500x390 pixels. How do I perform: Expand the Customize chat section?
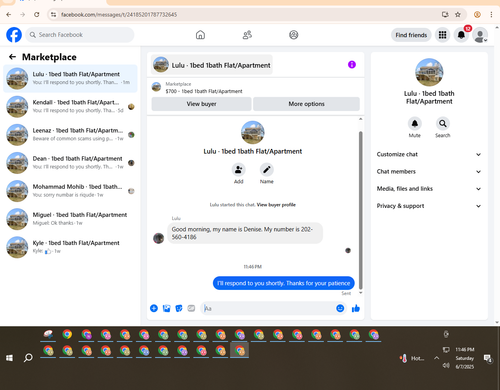[429, 154]
